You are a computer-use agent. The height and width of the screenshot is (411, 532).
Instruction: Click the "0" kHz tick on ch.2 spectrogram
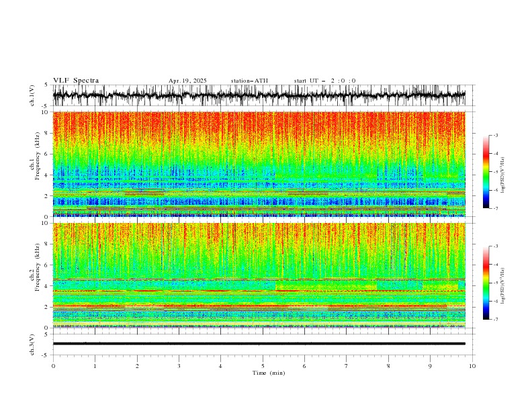(47, 328)
